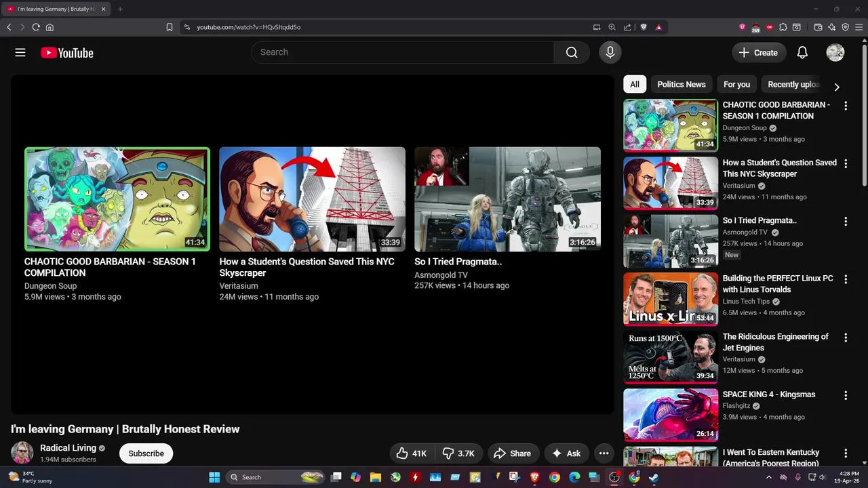Open Jet Engines sidebar video thumbnail
868x488 pixels.
tap(671, 357)
